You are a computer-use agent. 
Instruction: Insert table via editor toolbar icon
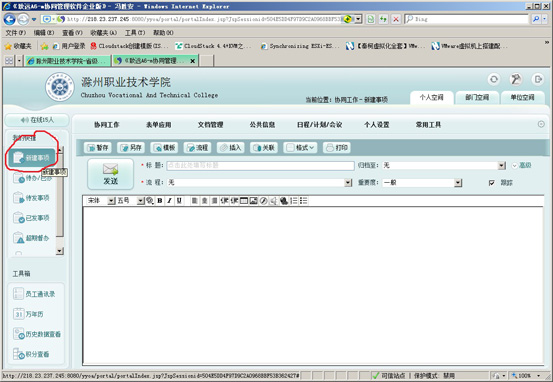point(244,201)
